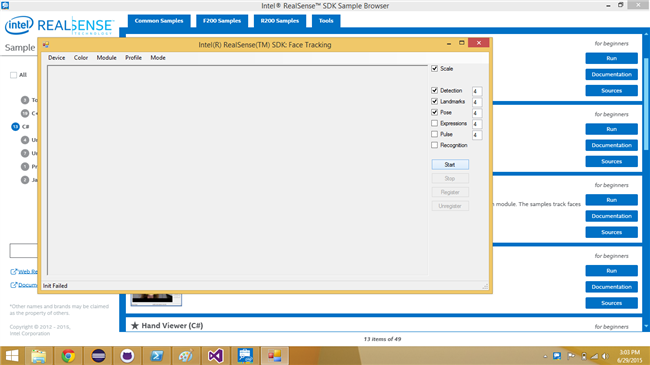Click the Documentation button in the topmost sample card
The height and width of the screenshot is (365, 650).
pos(611,74)
